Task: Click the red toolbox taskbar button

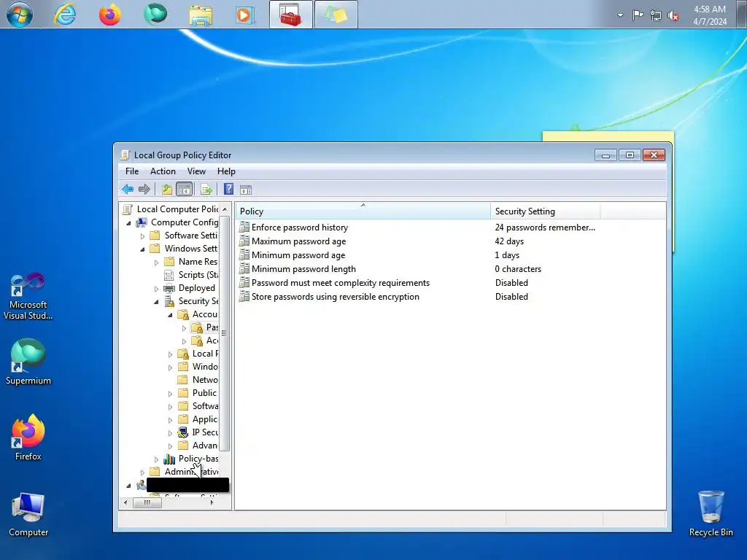Action: click(290, 15)
